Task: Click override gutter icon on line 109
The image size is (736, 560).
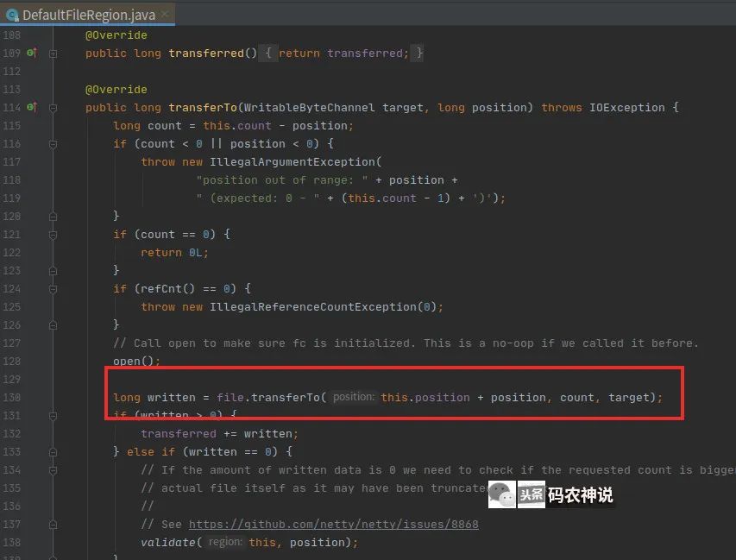Action: click(x=32, y=53)
